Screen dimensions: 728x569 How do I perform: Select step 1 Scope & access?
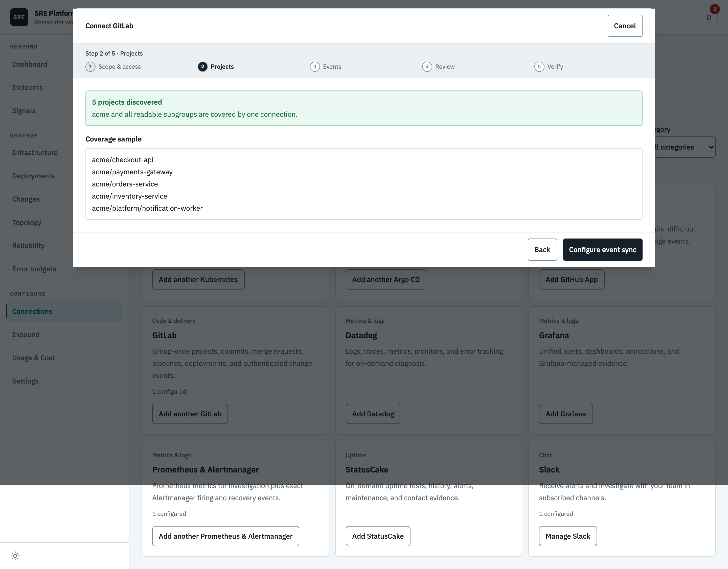click(x=113, y=67)
